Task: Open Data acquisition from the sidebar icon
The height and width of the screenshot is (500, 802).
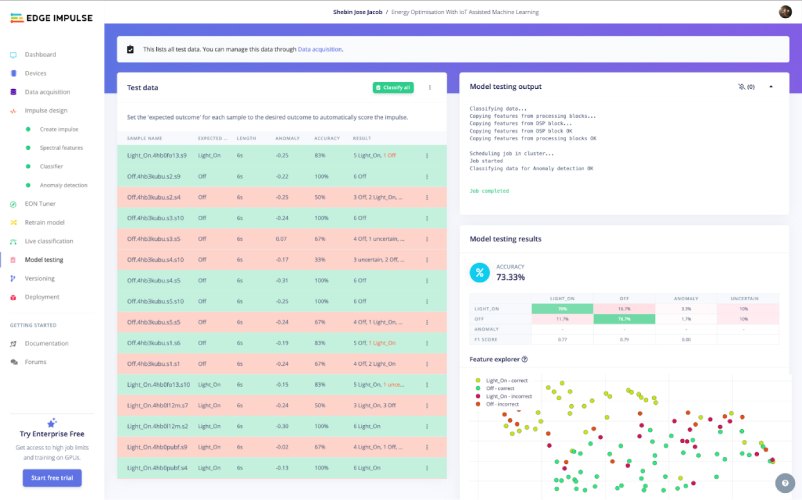Action: click(x=13, y=92)
